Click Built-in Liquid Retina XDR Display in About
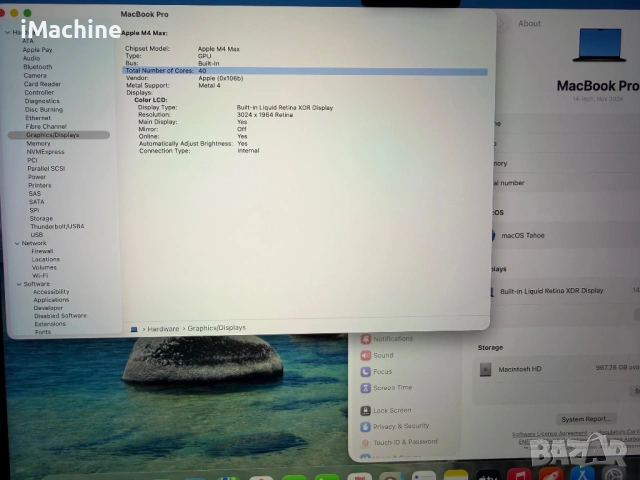Image resolution: width=640 pixels, height=480 pixels. (551, 291)
